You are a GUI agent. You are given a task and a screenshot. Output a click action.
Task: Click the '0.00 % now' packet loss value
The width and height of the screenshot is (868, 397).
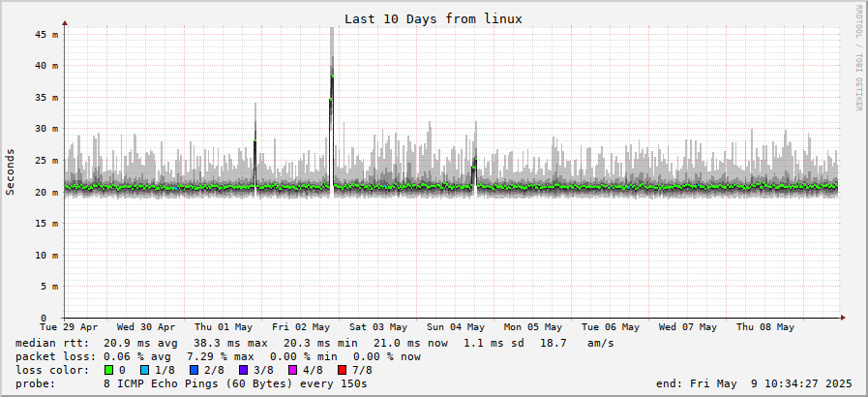(x=387, y=356)
